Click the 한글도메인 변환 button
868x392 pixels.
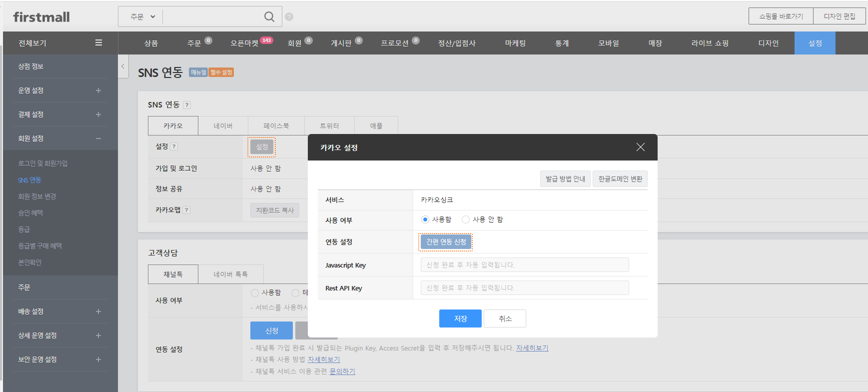[620, 179]
